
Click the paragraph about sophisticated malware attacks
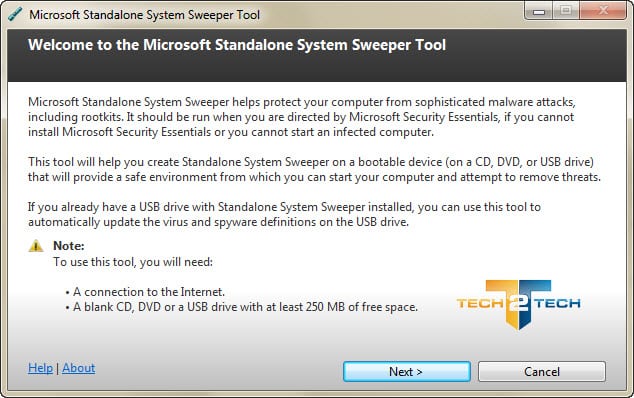point(302,117)
